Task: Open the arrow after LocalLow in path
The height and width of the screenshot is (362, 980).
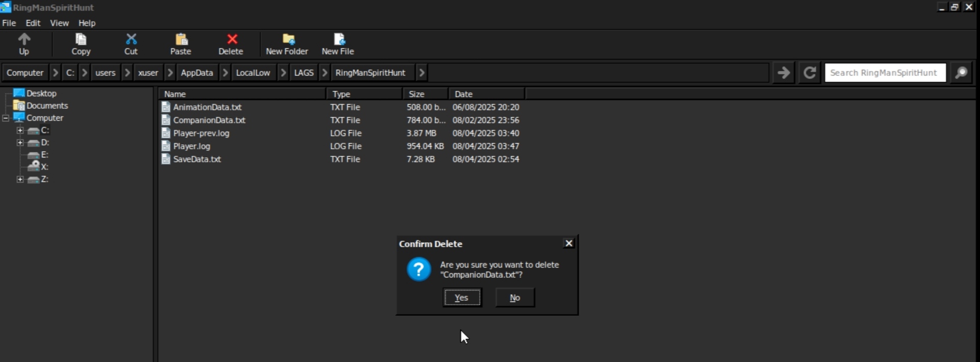Action: (x=283, y=73)
